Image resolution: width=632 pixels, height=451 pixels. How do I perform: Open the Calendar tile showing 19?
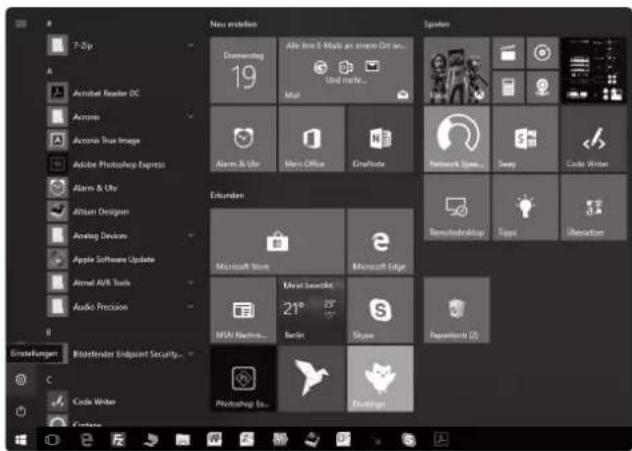(243, 70)
